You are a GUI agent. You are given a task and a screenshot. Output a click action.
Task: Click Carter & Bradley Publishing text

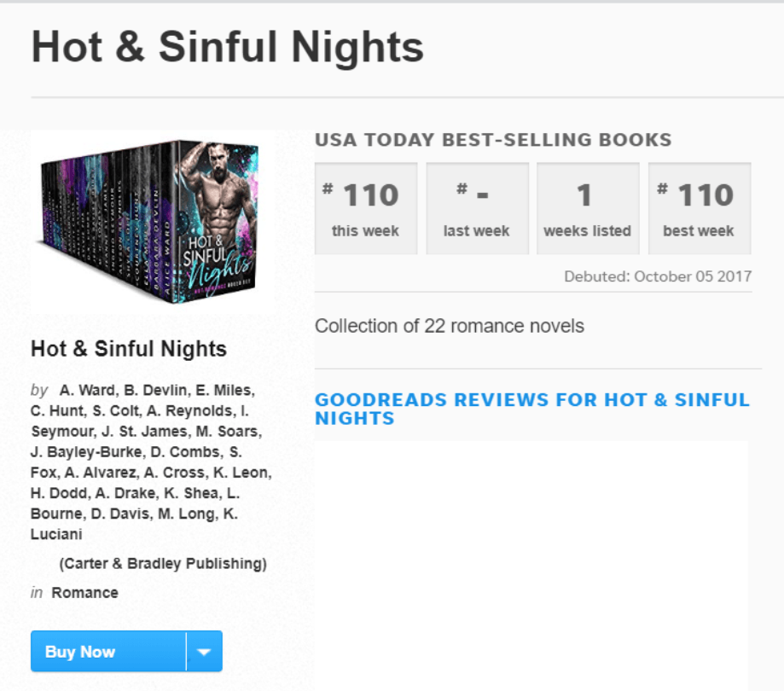(163, 564)
